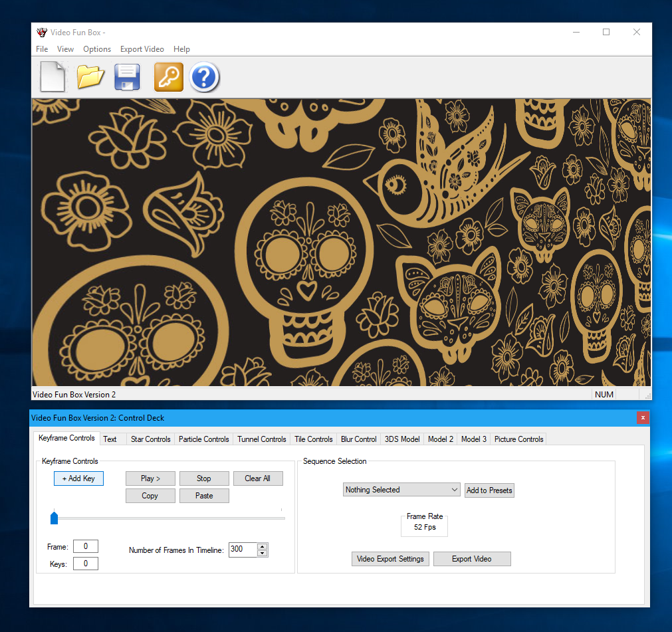
Task: Click inside the Keys value field
Action: [x=86, y=564]
